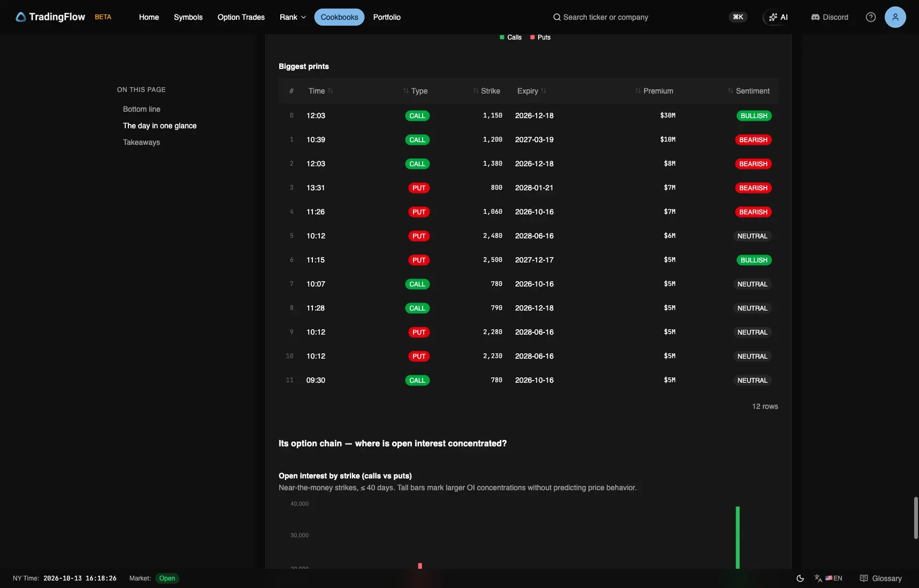Image resolution: width=919 pixels, height=588 pixels.
Task: Sort table by Premium column
Action: click(x=654, y=91)
